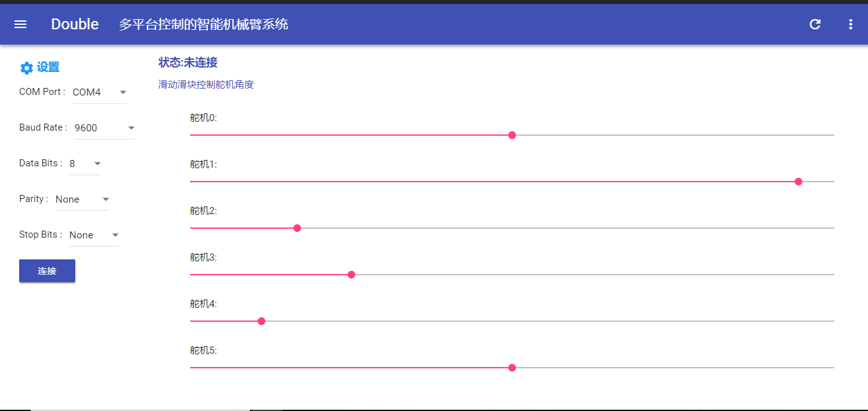Viewport: 868px width, 411px height.
Task: Click the 舵机2 slider handle
Action: (297, 228)
